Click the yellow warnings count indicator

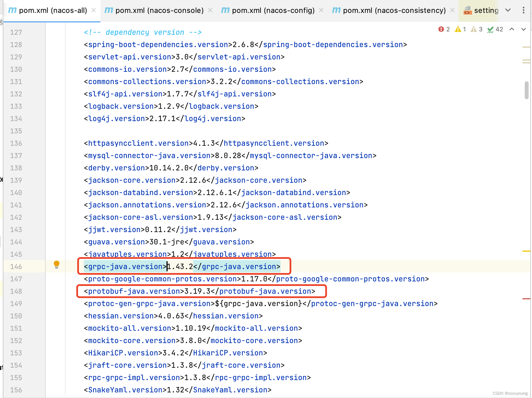coord(461,29)
